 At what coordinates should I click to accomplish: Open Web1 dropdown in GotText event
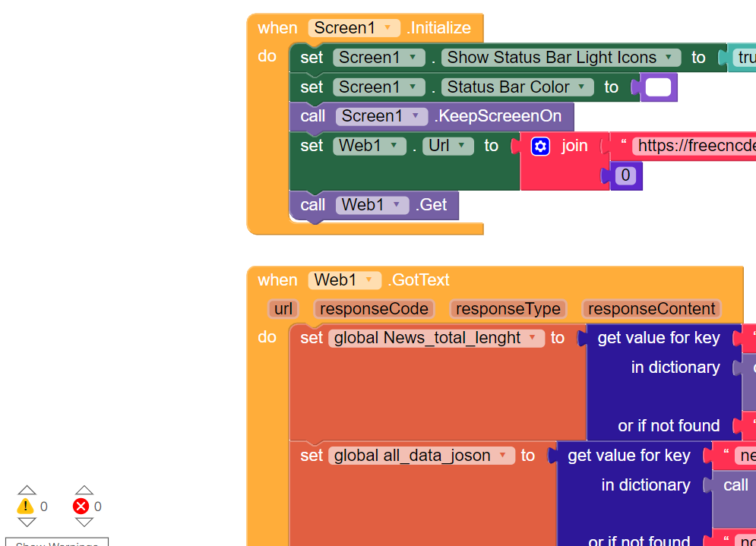(x=345, y=280)
